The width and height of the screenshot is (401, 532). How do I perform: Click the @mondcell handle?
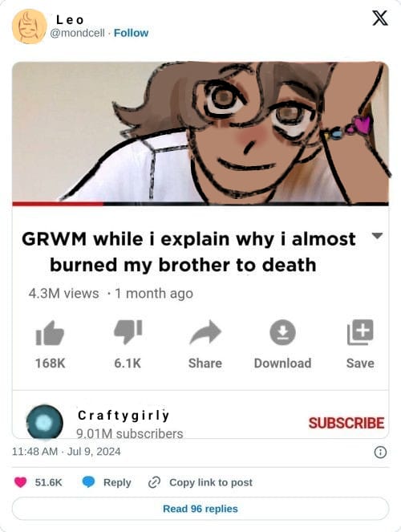(x=77, y=33)
